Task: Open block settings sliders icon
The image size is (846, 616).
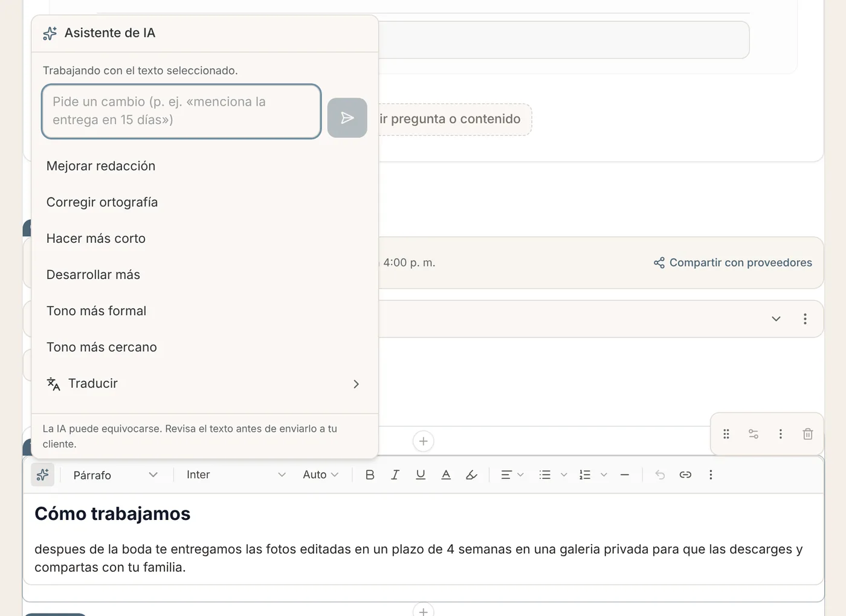Action: (754, 434)
